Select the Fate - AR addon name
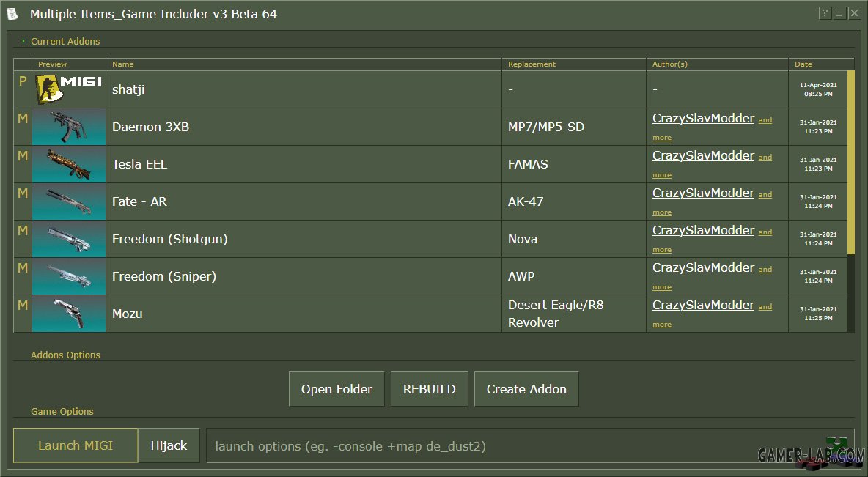This screenshot has height=477, width=868. 139,201
